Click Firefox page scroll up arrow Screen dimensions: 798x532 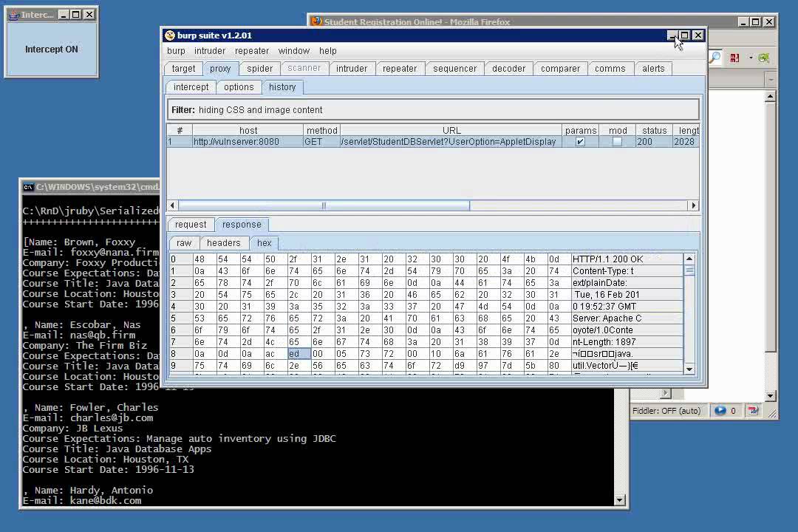coord(770,96)
